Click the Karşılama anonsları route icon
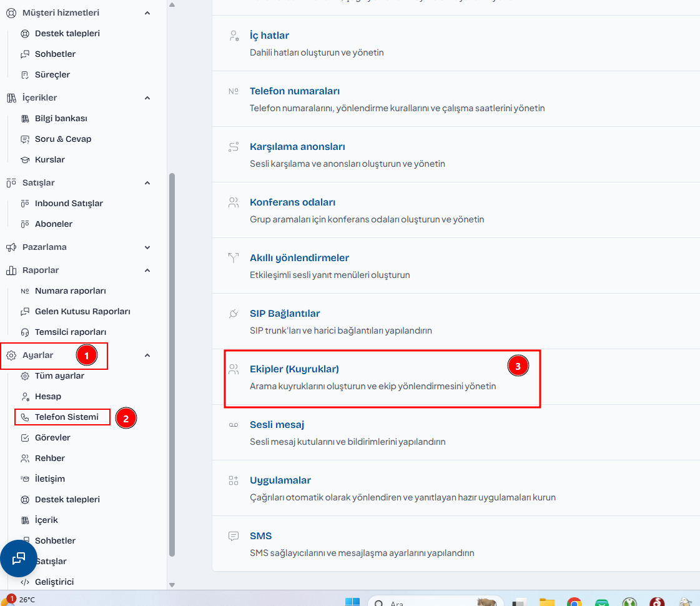 [x=234, y=147]
